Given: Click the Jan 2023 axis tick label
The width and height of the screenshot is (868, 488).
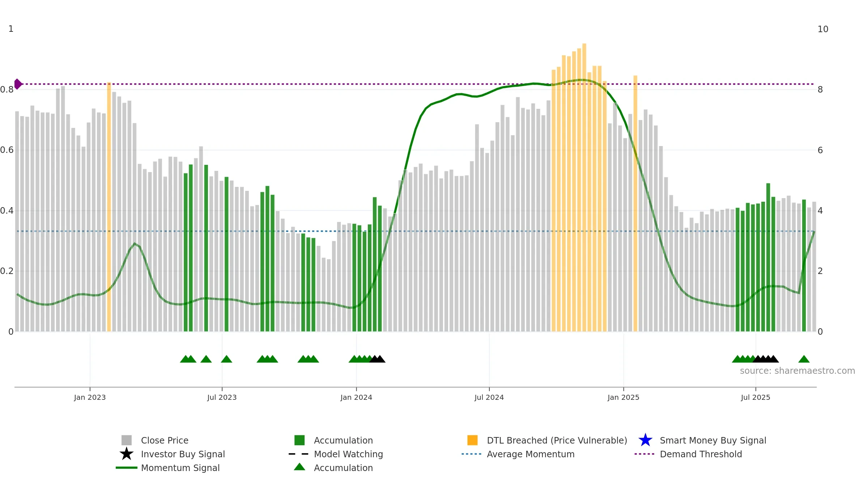Looking at the screenshot, I should (90, 397).
